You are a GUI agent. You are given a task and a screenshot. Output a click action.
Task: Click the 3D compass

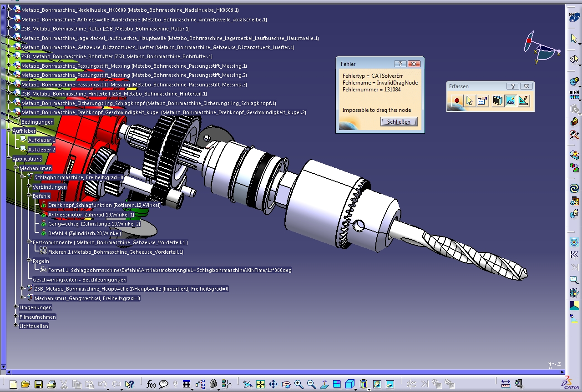(x=542, y=46)
